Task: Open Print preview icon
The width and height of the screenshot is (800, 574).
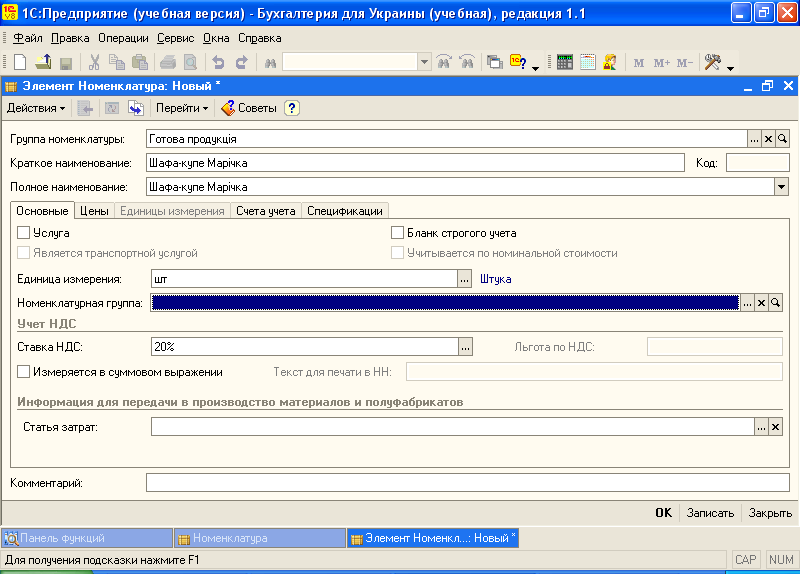Action: [190, 62]
